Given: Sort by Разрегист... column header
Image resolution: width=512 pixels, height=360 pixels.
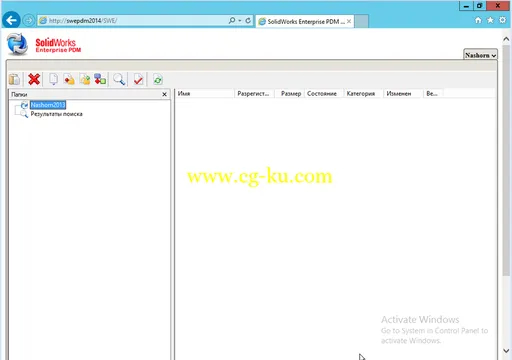Looking at the screenshot, I should [254, 94].
